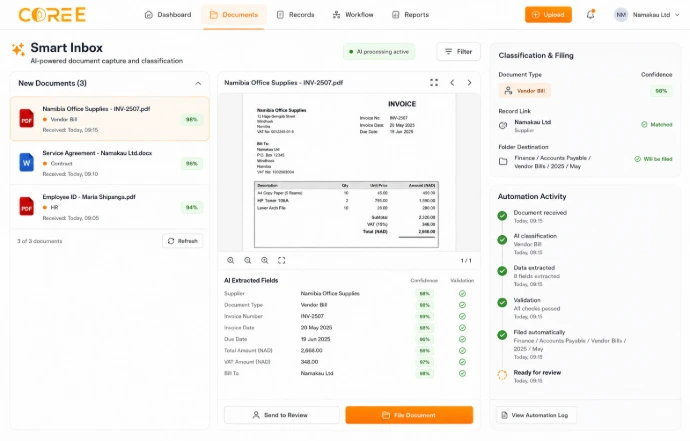Click the 1 / 1 page indicator

point(466,261)
